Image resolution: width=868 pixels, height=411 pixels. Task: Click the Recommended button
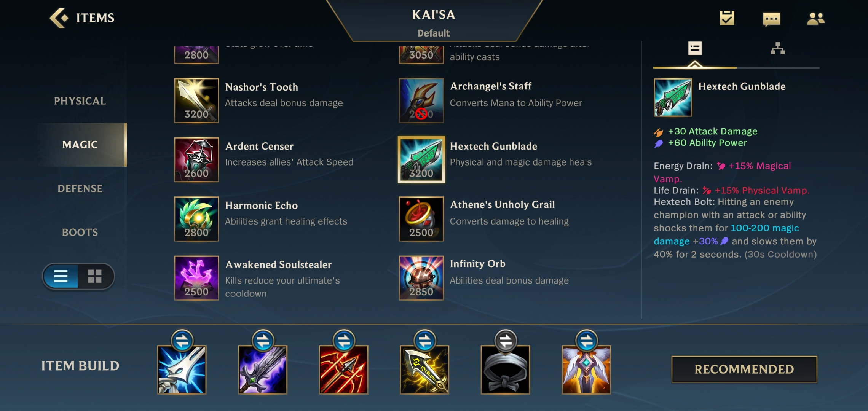(744, 369)
